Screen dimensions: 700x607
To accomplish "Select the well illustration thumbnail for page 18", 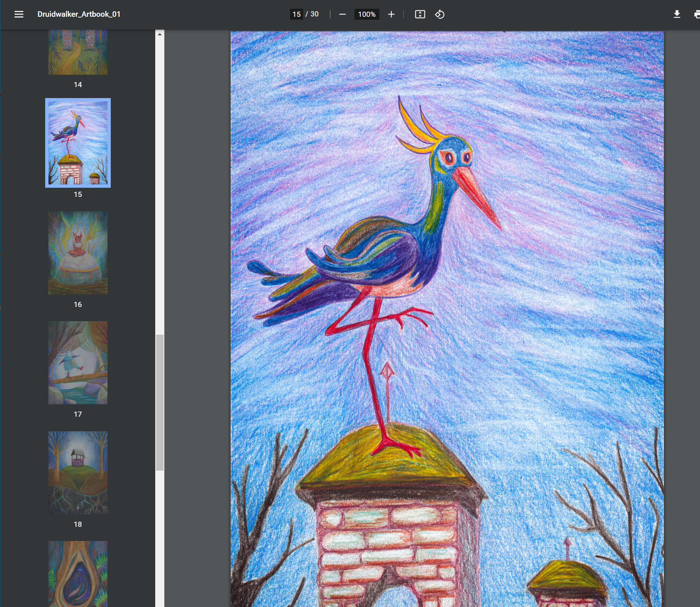I will 78,473.
